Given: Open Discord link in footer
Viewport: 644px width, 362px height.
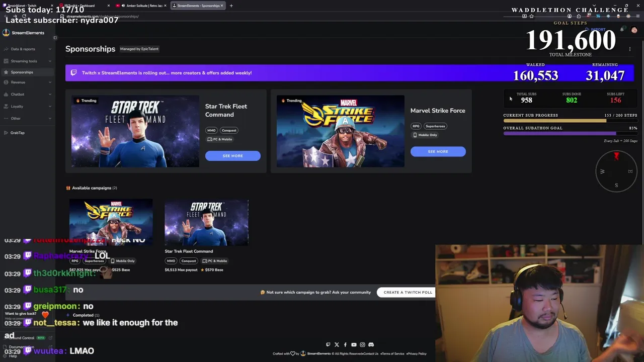Looking at the screenshot, I should coord(371,344).
